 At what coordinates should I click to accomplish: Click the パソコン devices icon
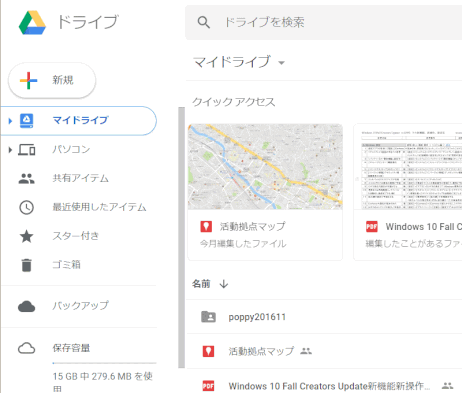(x=26, y=150)
